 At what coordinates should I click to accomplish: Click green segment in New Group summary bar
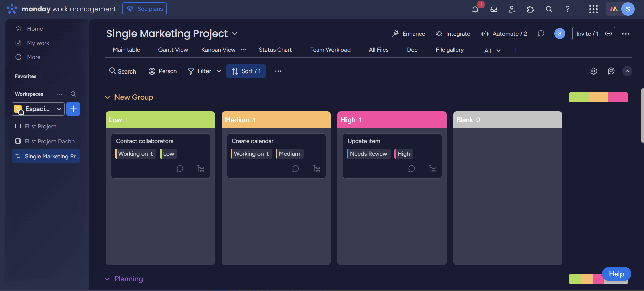579,97
